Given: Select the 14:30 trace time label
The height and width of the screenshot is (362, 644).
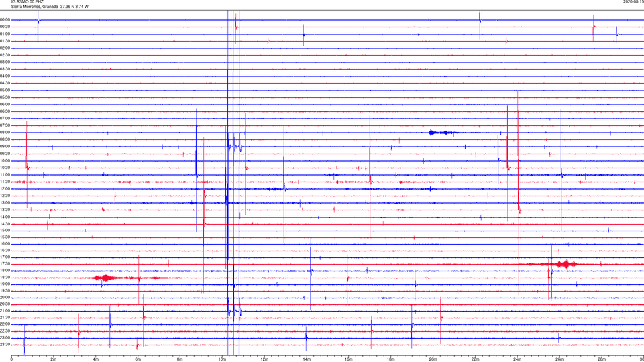Looking at the screenshot, I should (x=5, y=224).
